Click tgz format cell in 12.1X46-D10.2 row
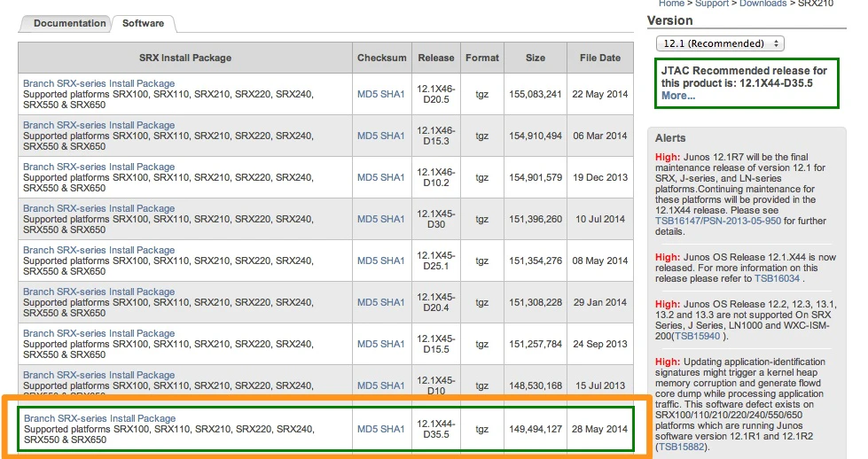Image resolution: width=868 pixels, height=459 pixels. pyautogui.click(x=482, y=177)
